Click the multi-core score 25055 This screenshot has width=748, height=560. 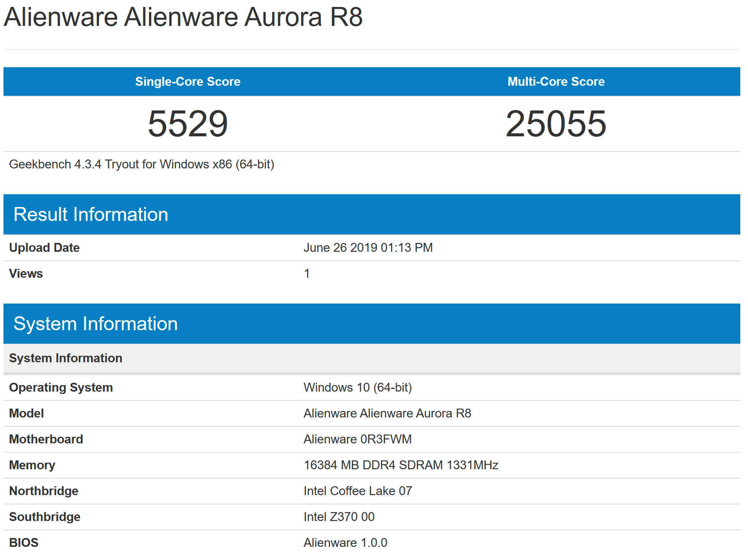pyautogui.click(x=556, y=124)
